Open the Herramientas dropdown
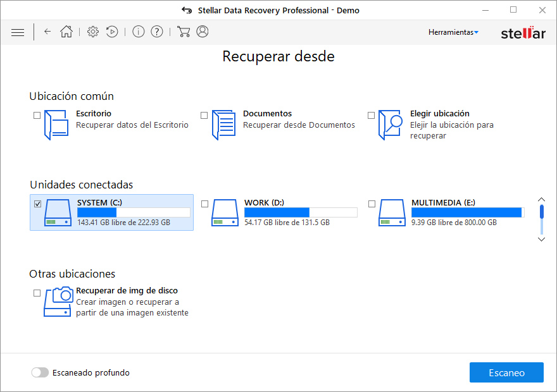The image size is (557, 392). pyautogui.click(x=453, y=32)
